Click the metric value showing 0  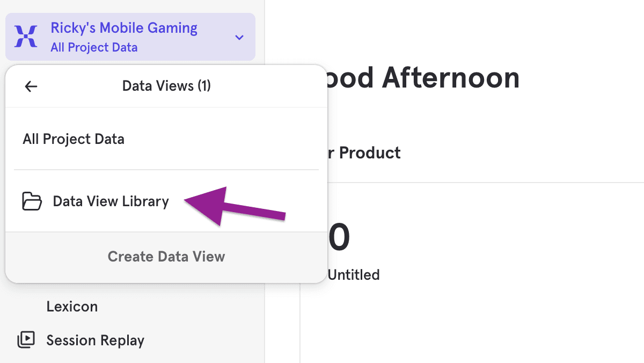339,237
